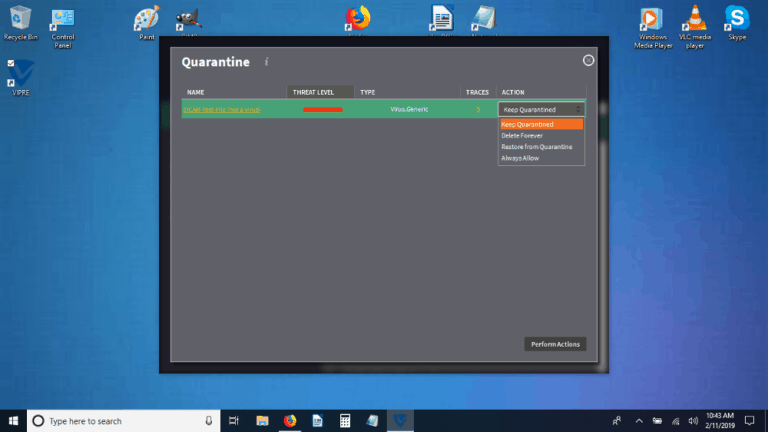Open File Explorer from the taskbar
This screenshot has height=432, width=768.
click(262, 421)
